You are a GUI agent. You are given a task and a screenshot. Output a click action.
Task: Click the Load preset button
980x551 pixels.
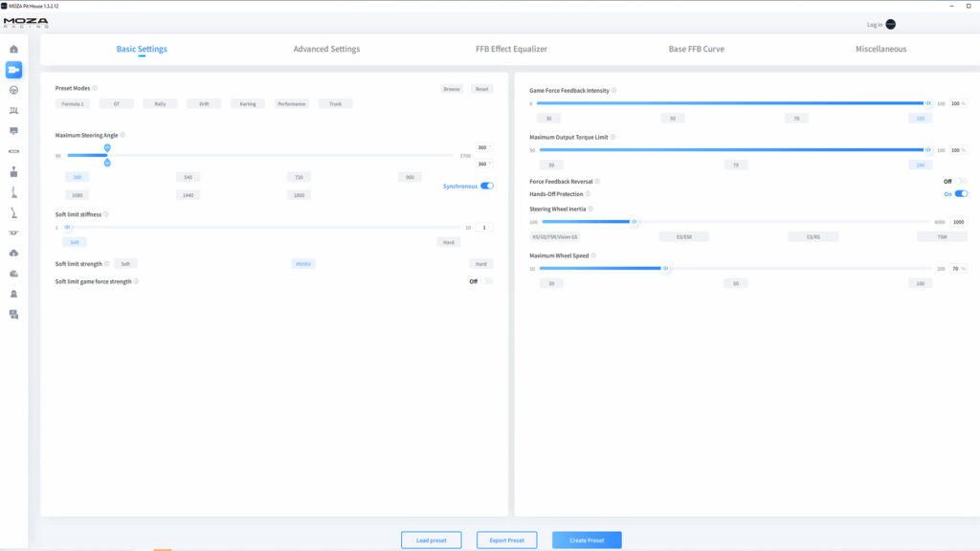(x=432, y=540)
